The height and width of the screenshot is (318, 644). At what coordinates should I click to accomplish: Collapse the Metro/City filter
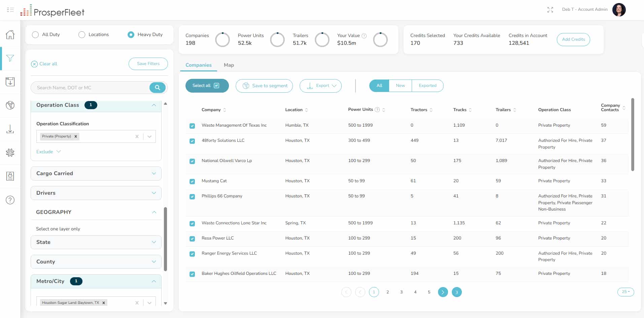click(x=154, y=281)
